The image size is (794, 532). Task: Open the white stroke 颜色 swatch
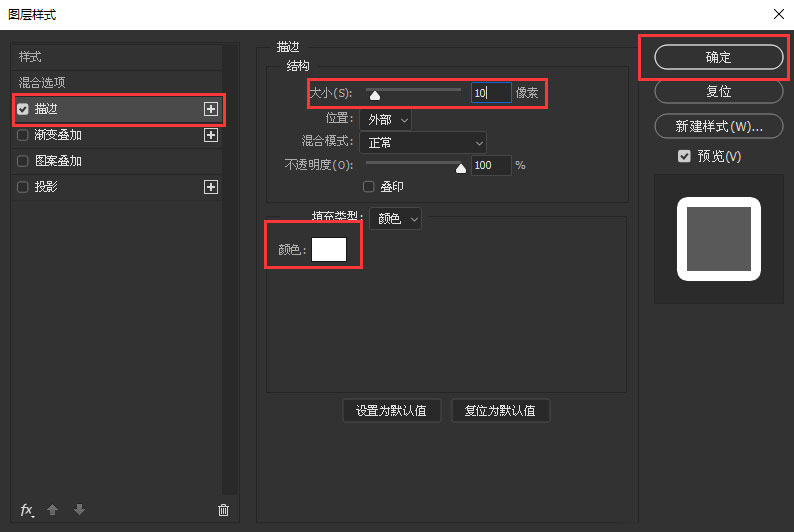329,250
